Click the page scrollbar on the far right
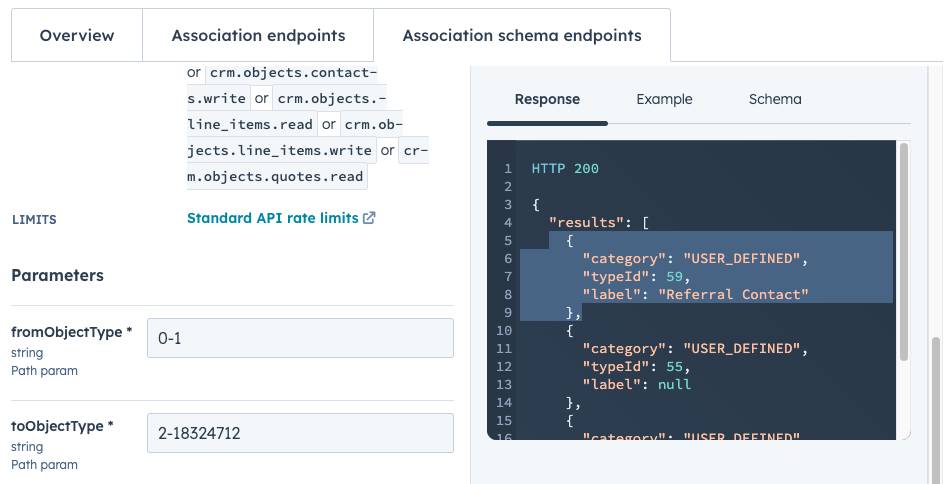The width and height of the screenshot is (945, 484). [x=937, y=400]
